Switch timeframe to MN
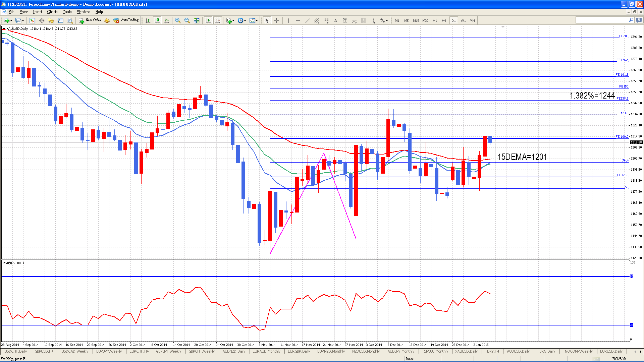 tap(472, 20)
